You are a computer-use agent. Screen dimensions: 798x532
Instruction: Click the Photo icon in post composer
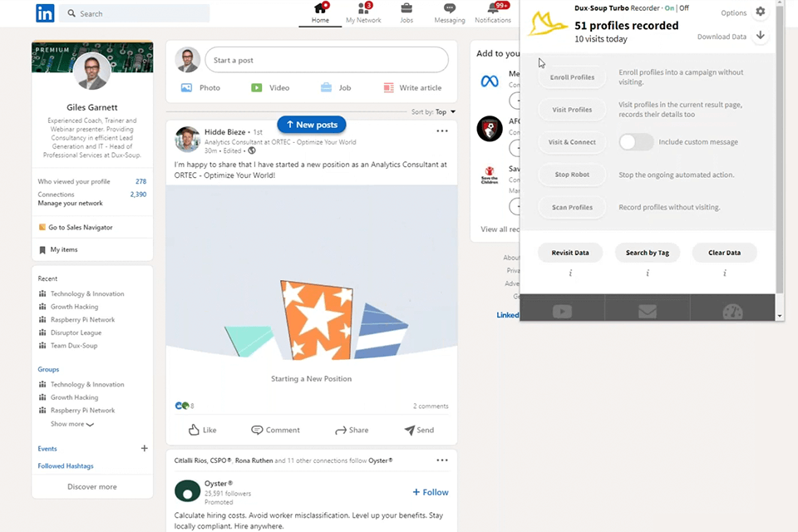186,87
